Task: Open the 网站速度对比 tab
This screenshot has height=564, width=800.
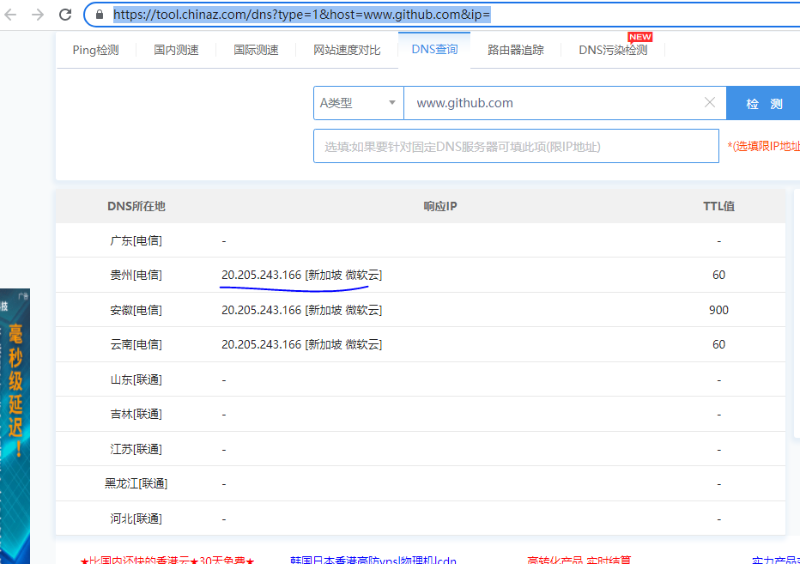Action: tap(346, 50)
